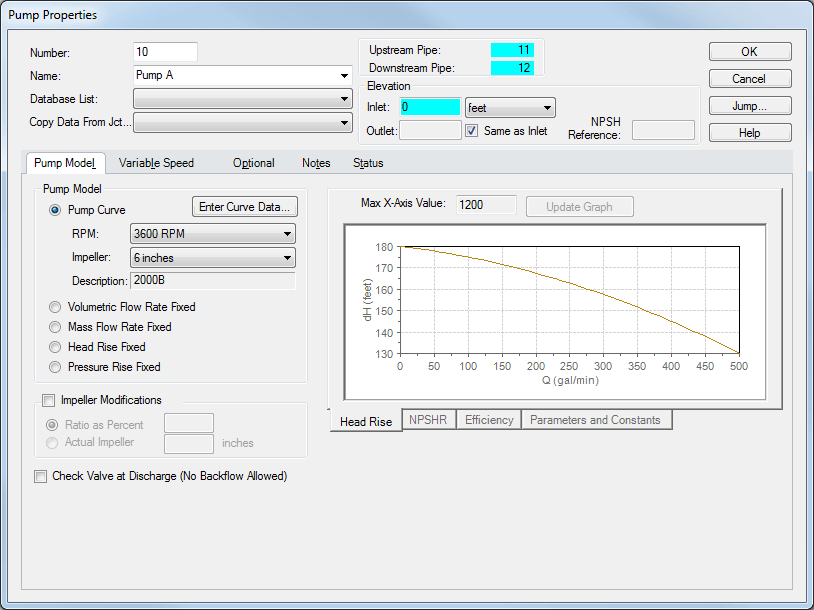The width and height of the screenshot is (814, 610).
Task: Select Pressure Rise Fixed radio button
Action: point(56,367)
